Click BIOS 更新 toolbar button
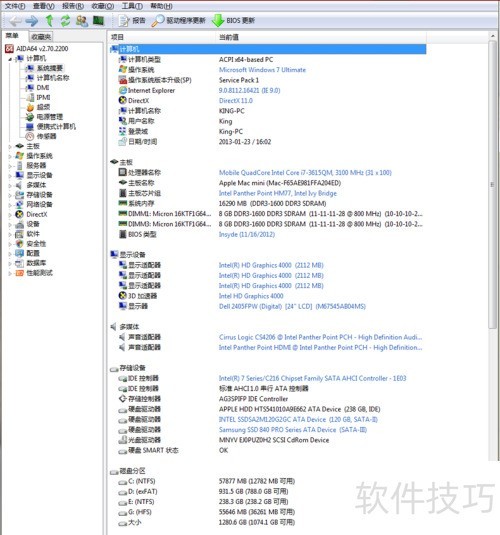The width and height of the screenshot is (500, 535). click(233, 21)
